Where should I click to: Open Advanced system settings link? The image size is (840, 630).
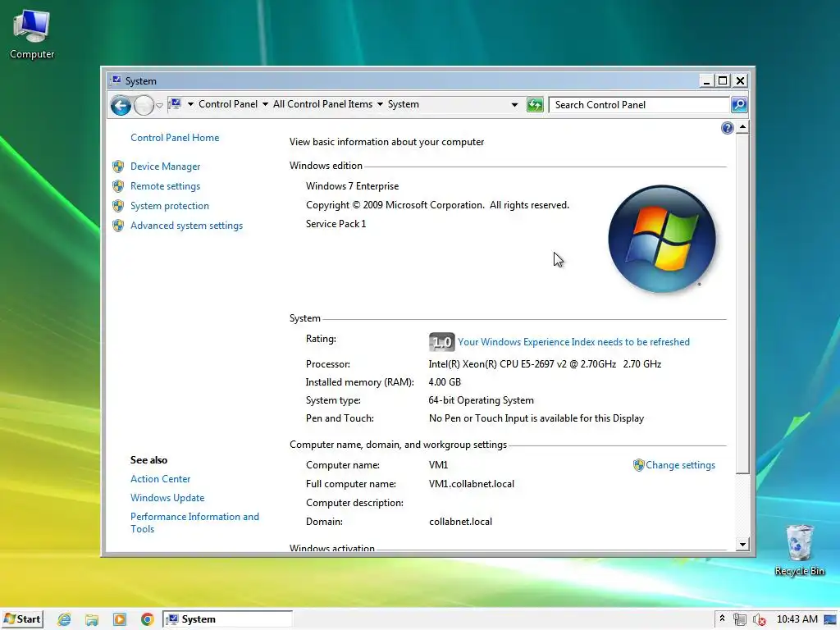click(186, 226)
